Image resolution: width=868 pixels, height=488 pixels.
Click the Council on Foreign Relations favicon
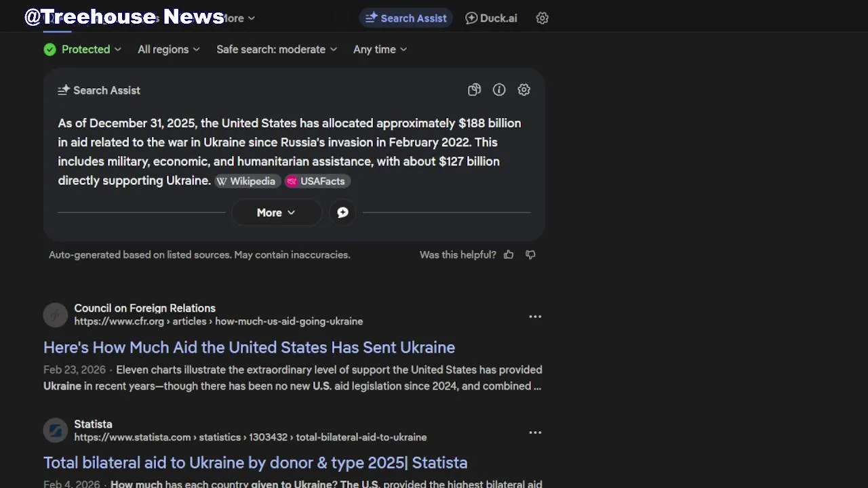[x=56, y=314]
